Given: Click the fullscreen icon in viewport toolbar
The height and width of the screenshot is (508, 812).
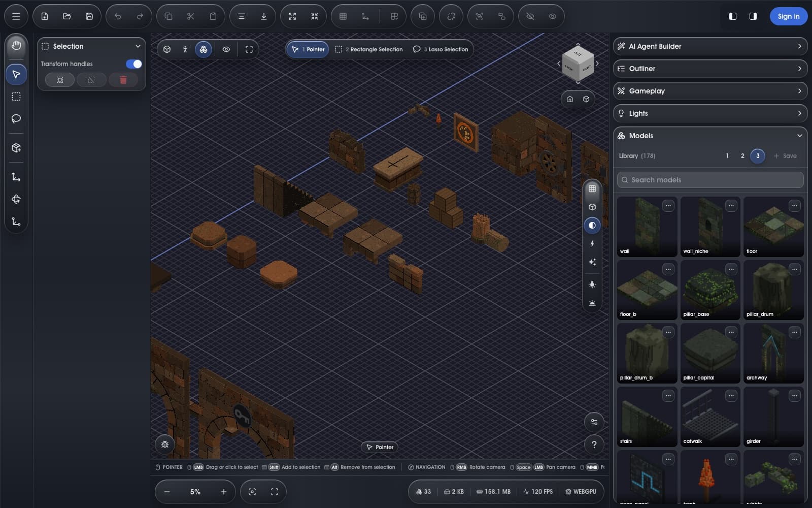Looking at the screenshot, I should 249,49.
